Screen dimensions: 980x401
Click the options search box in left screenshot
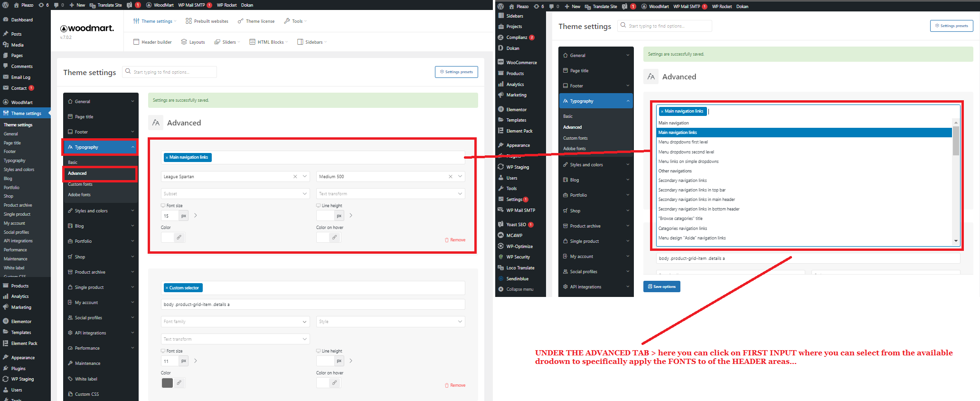point(170,72)
